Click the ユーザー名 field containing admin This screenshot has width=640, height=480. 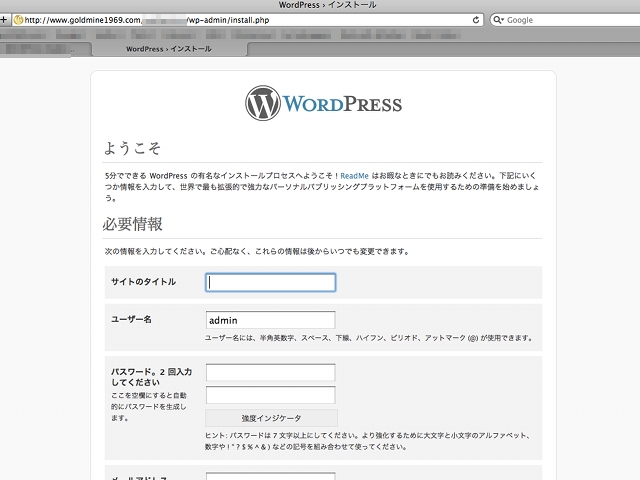(271, 320)
